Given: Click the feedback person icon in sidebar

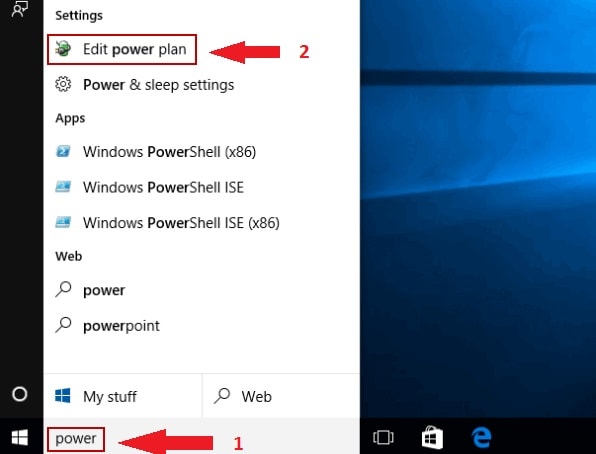Looking at the screenshot, I should 20,8.
